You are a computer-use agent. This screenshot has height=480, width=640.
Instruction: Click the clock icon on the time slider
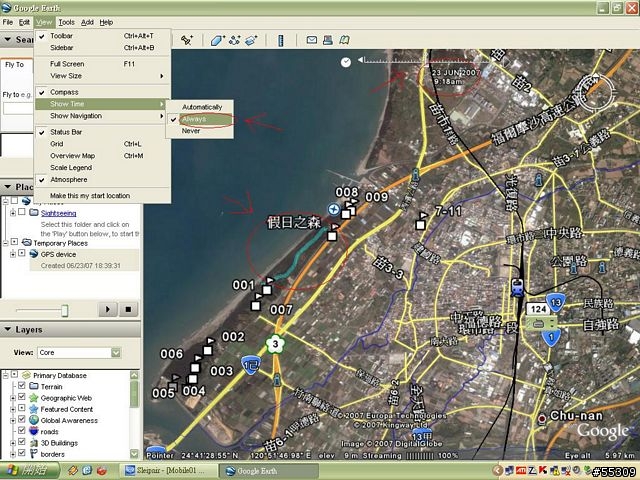click(346, 62)
